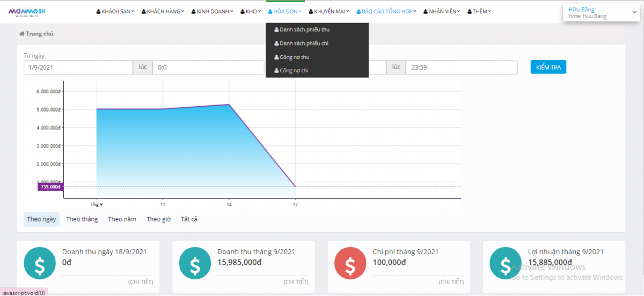The image size is (644, 296).
Task: Click the teal dollar icon for monthly revenue
Action: (195, 264)
